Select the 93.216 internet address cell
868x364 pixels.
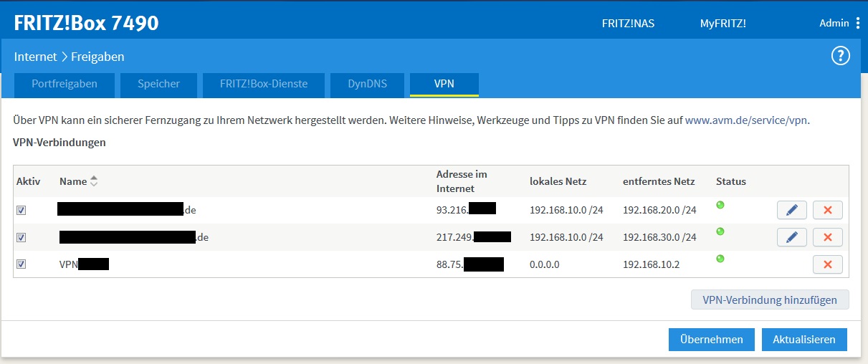click(467, 210)
